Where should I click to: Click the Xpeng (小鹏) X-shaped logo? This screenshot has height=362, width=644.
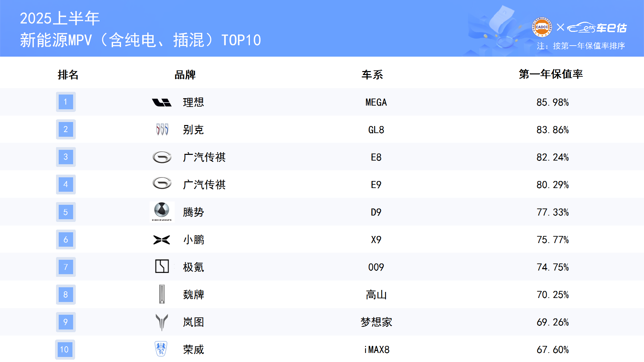tap(162, 240)
